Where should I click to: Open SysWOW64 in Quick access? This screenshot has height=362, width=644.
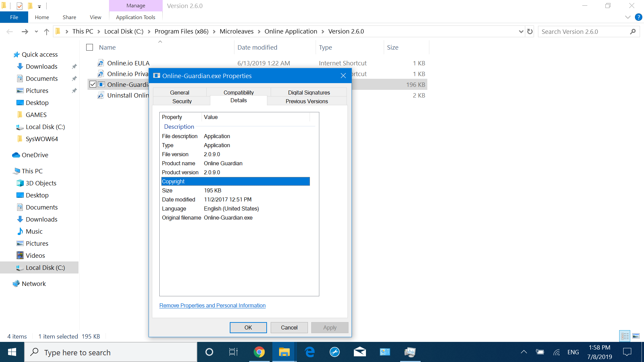42,139
